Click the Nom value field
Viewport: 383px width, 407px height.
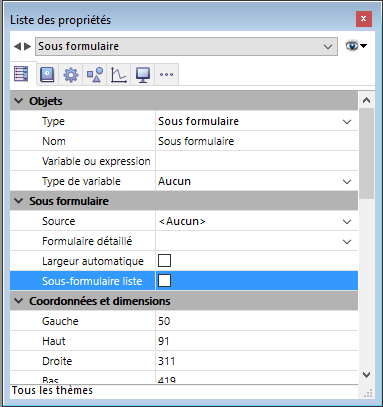257,141
